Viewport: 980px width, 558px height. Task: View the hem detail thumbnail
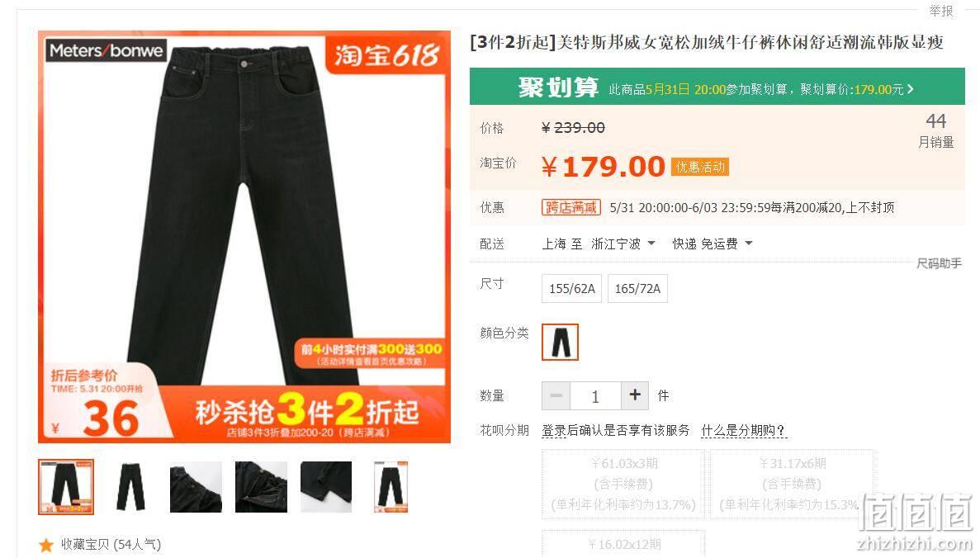pyautogui.click(x=326, y=487)
